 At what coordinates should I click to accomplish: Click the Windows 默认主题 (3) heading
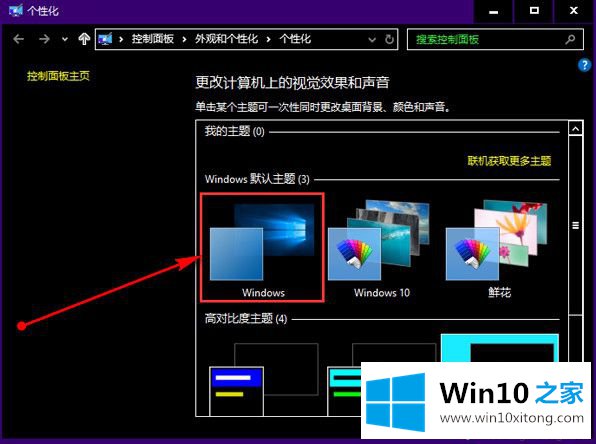pos(257,179)
